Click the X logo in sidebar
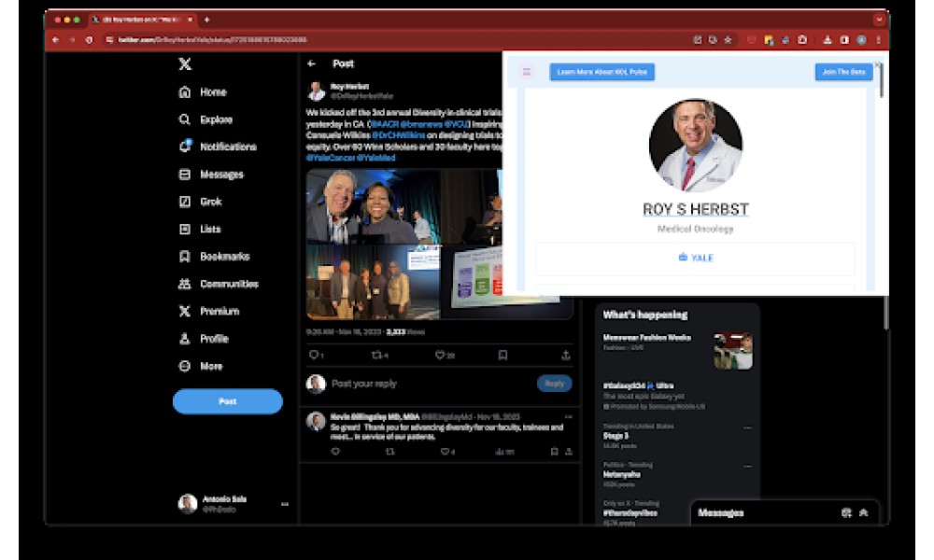This screenshot has width=934, height=560. tap(185, 63)
